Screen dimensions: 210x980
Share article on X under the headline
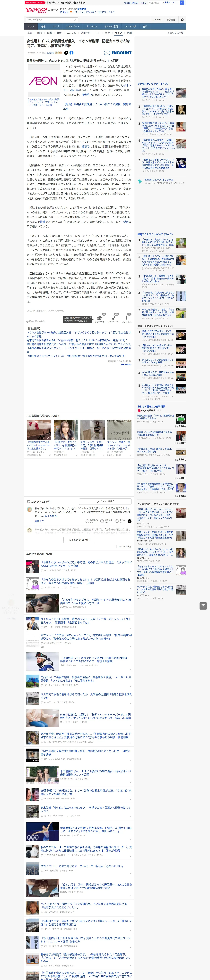66,53
